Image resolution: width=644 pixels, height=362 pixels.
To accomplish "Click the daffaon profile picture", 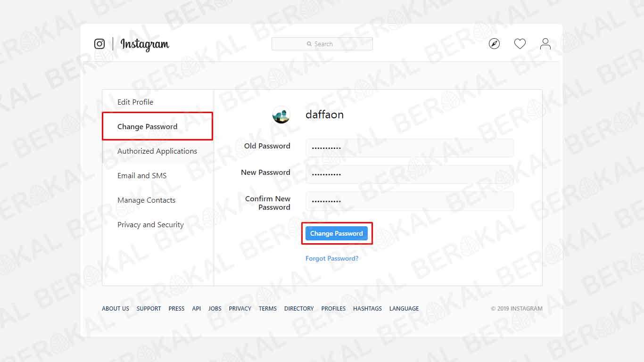I will (281, 115).
